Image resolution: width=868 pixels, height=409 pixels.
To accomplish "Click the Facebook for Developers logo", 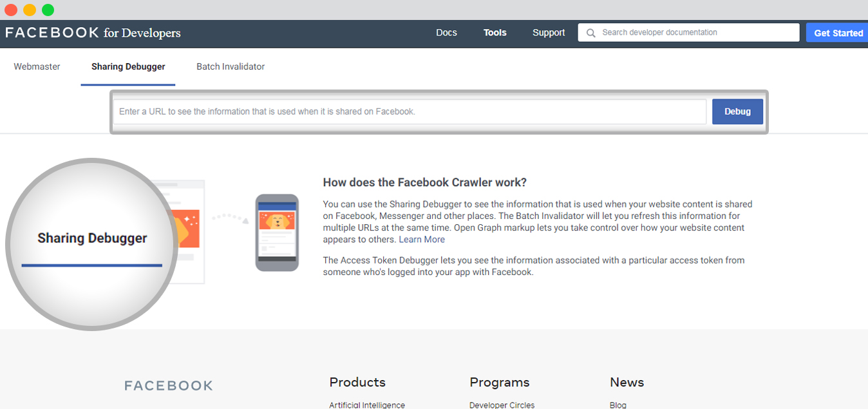I will (93, 33).
